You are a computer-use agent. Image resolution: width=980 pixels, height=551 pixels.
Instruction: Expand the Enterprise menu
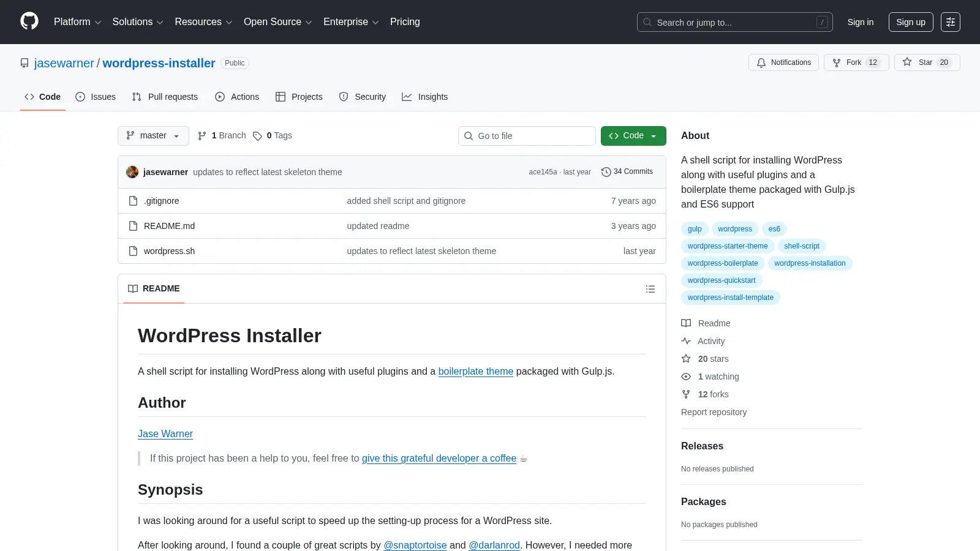pos(351,22)
